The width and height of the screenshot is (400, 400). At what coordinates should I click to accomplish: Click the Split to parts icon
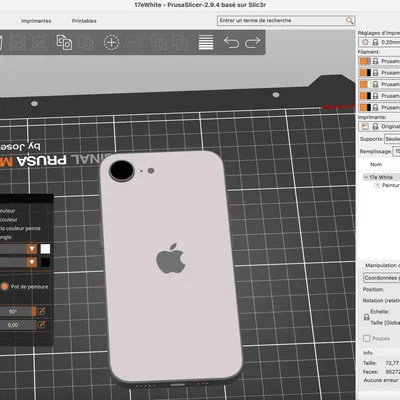(180, 43)
